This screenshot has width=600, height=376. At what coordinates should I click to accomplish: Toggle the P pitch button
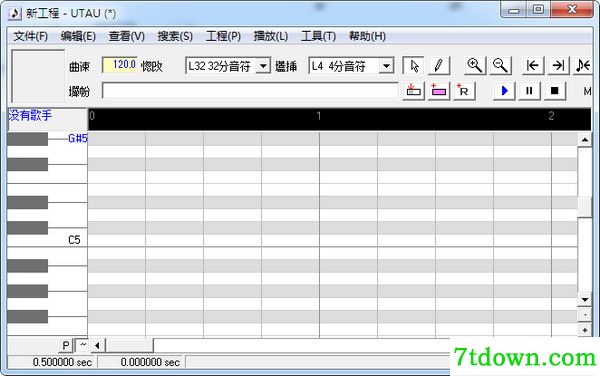(66, 345)
